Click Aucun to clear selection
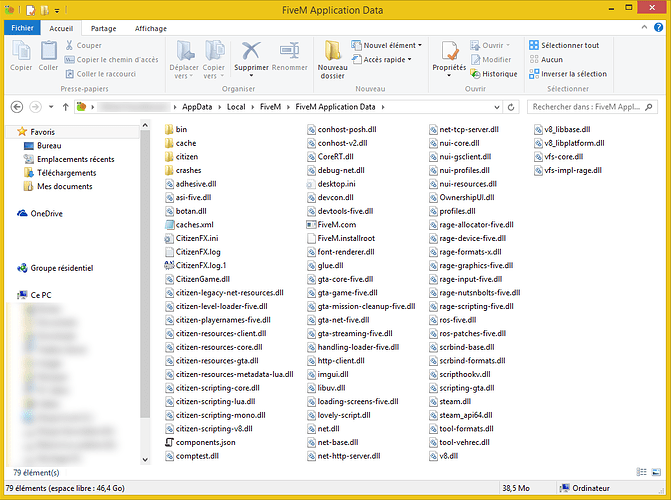This screenshot has height=500, width=671. pos(546,60)
